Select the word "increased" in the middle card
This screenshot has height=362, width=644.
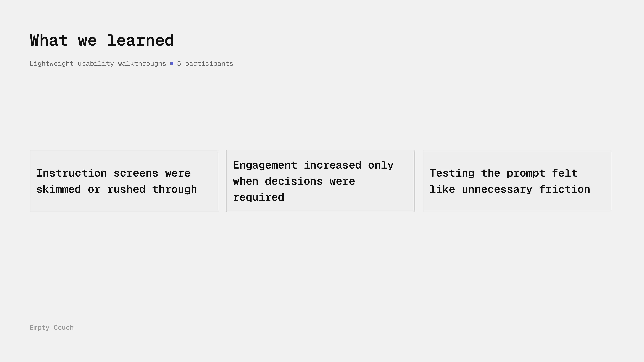333,165
